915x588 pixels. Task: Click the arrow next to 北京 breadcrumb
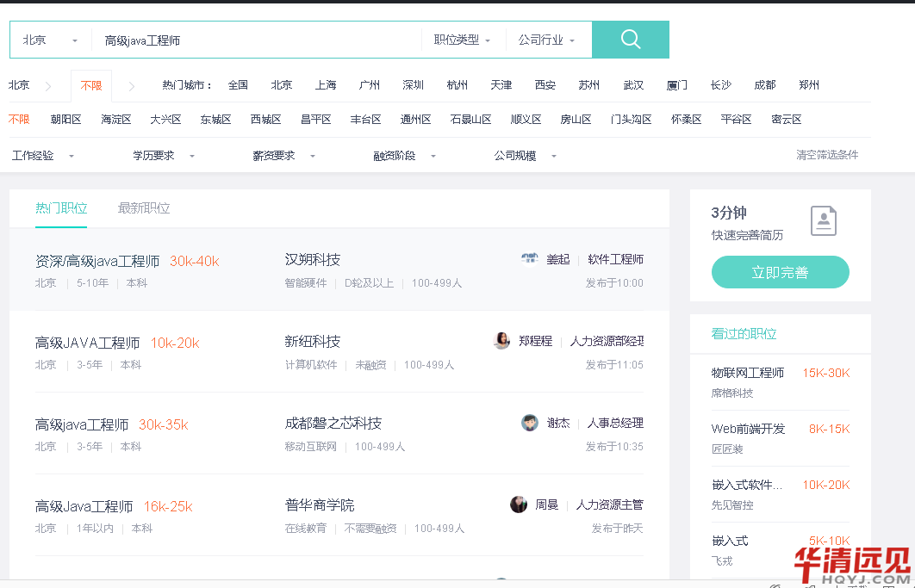click(x=48, y=85)
